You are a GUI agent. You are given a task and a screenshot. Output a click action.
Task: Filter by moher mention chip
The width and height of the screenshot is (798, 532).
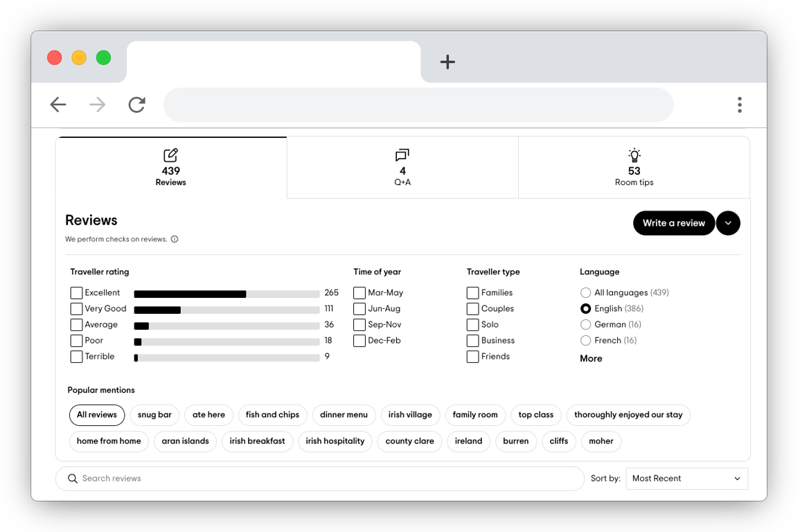[601, 441]
